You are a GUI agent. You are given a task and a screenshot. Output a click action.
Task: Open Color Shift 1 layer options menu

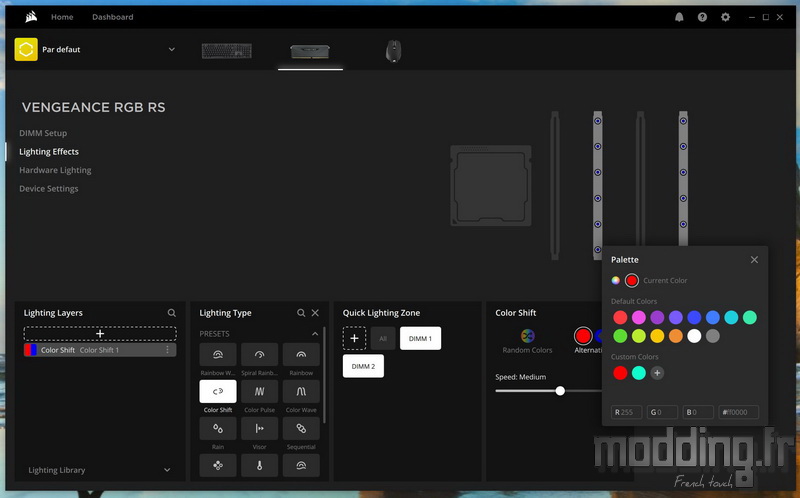click(x=167, y=350)
